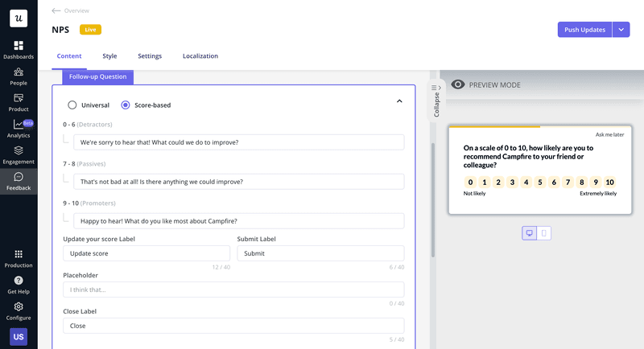Open Dashboards from the sidebar
This screenshot has width=644, height=349.
click(x=19, y=46)
